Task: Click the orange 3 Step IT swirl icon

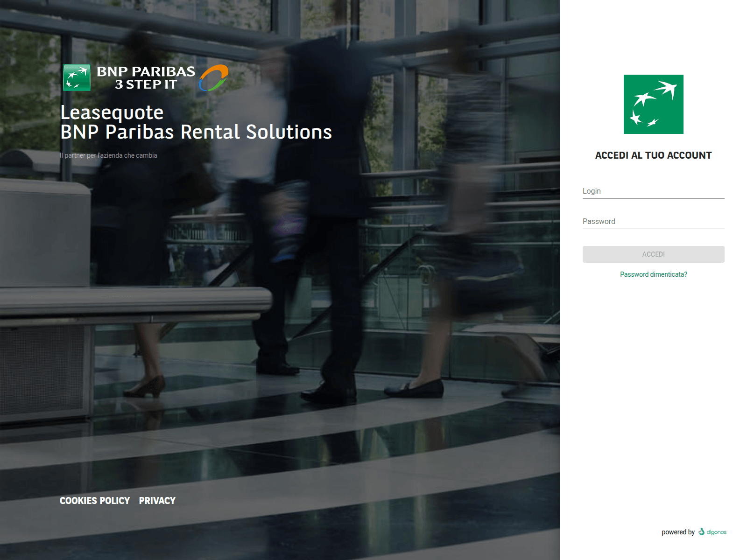Action: point(214,77)
